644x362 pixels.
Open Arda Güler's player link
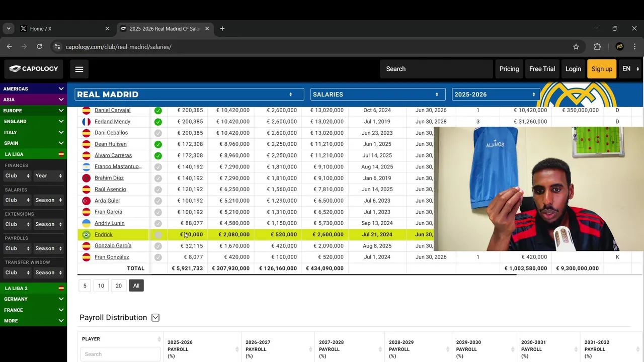point(108,201)
